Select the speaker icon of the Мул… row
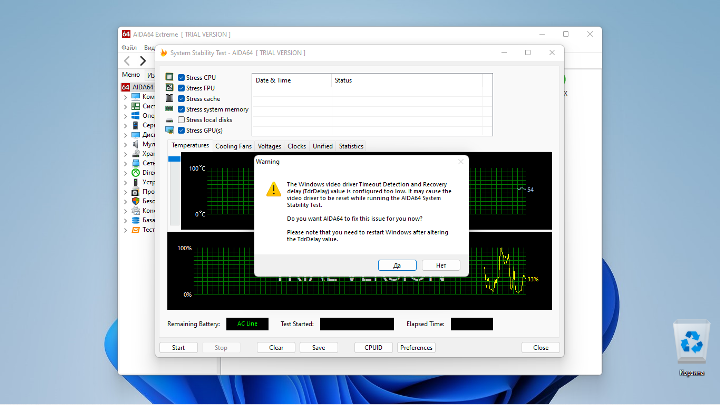The height and width of the screenshot is (405, 720). pyautogui.click(x=135, y=144)
